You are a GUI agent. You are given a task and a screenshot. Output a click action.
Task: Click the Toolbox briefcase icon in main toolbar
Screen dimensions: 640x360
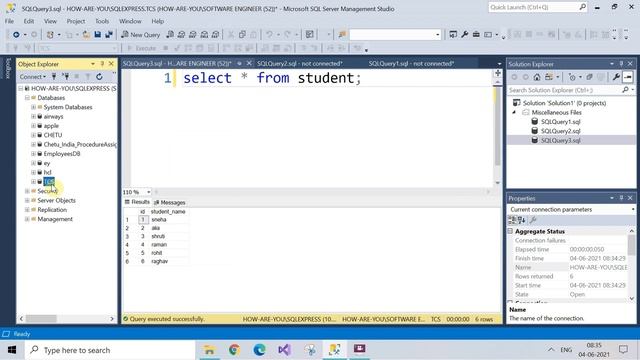(x=476, y=35)
